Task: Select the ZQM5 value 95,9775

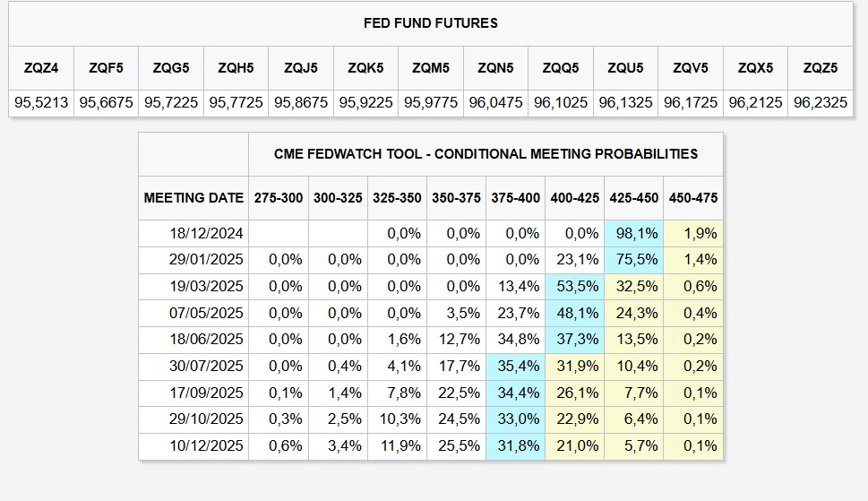Action: tap(431, 102)
